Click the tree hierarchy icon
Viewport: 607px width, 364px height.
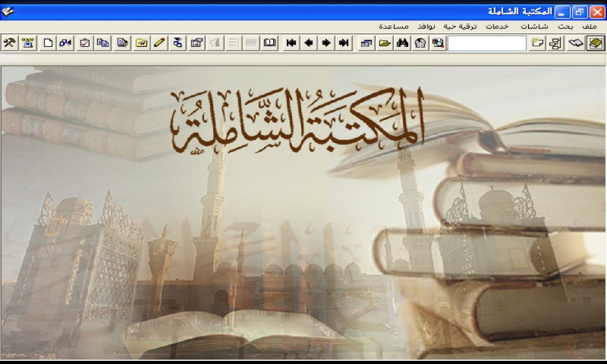[x=555, y=43]
